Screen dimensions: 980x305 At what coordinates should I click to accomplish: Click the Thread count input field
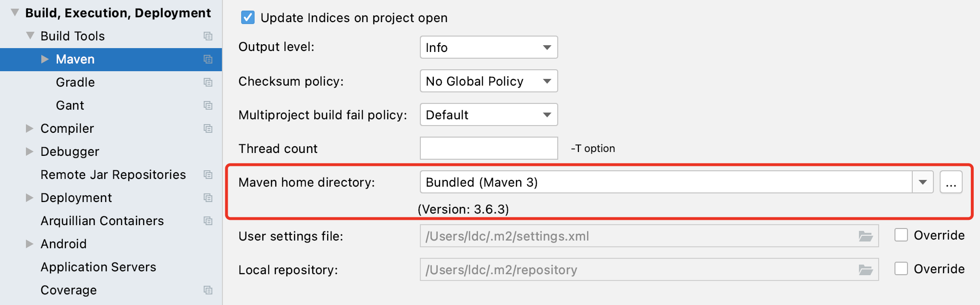pyautogui.click(x=489, y=148)
